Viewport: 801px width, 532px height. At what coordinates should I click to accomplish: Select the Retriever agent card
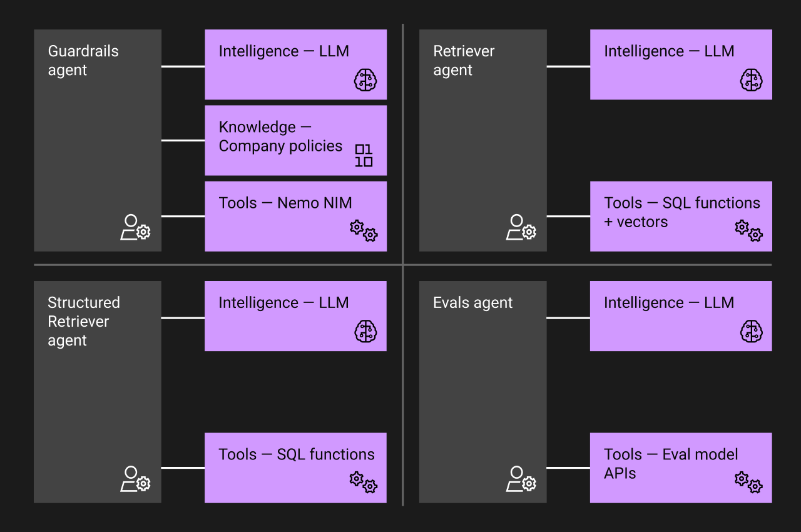tap(482, 139)
